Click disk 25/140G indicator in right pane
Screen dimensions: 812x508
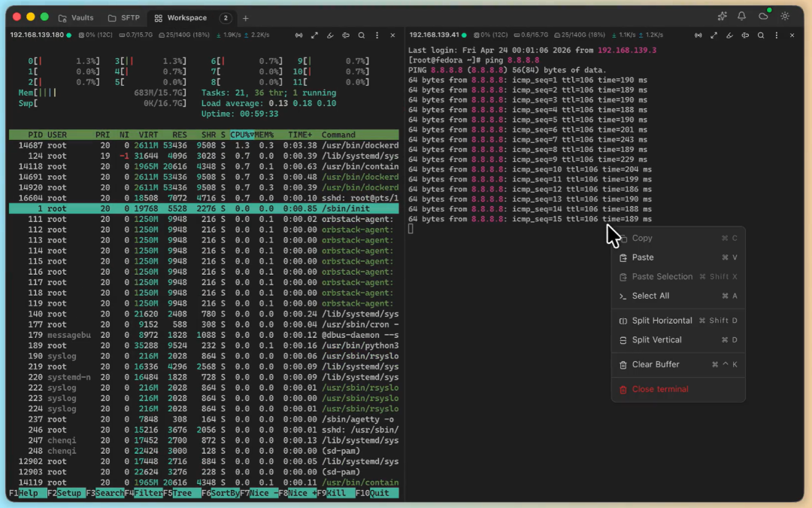pyautogui.click(x=579, y=35)
